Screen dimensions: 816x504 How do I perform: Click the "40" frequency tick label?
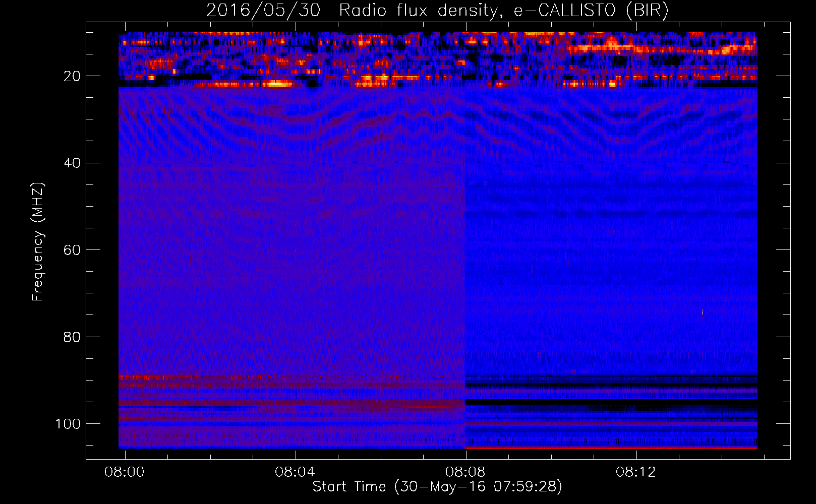[72, 163]
